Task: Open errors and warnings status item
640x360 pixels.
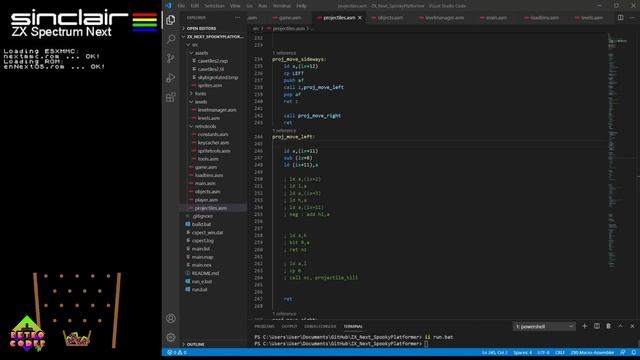Action: coord(177,352)
